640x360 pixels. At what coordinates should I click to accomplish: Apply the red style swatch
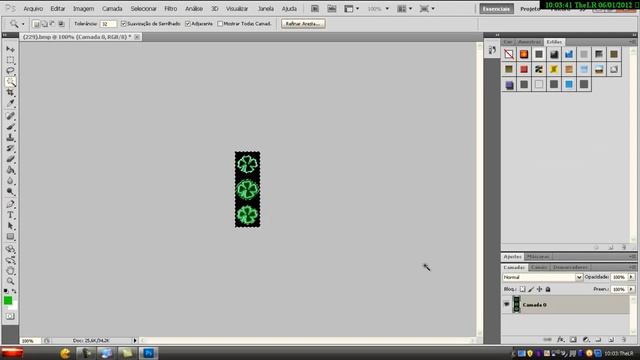524,69
